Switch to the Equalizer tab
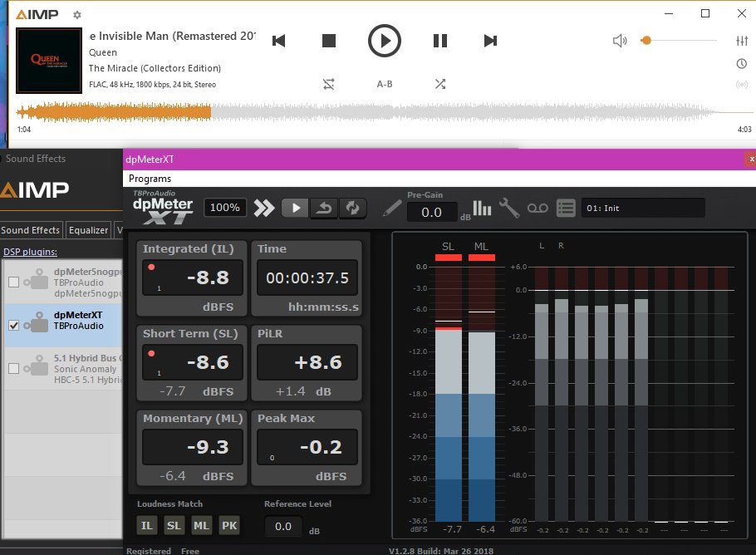 88,230
